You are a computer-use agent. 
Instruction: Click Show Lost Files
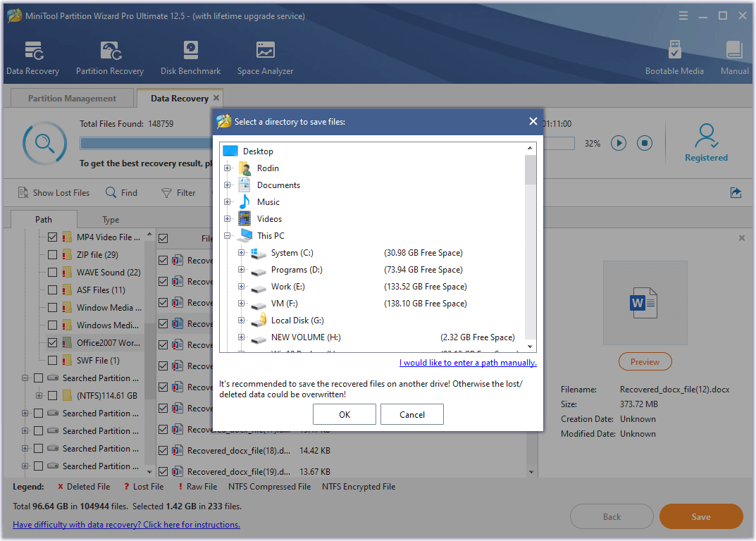point(54,193)
